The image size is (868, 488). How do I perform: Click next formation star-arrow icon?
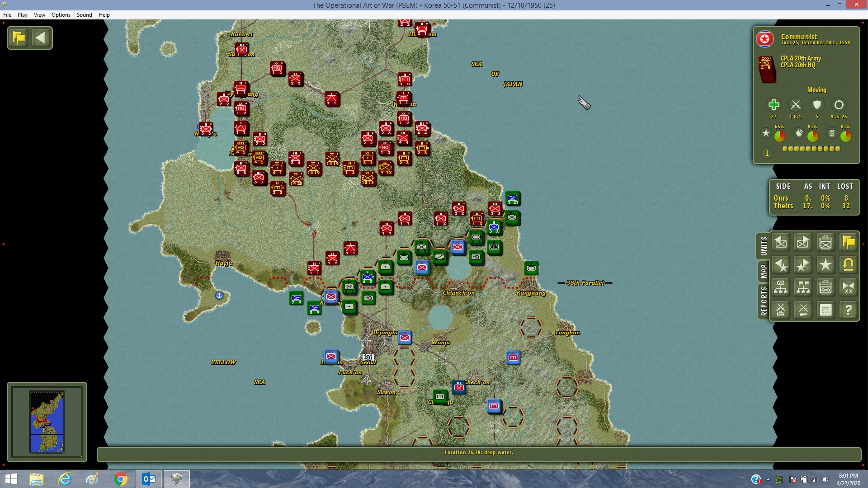coord(803,265)
